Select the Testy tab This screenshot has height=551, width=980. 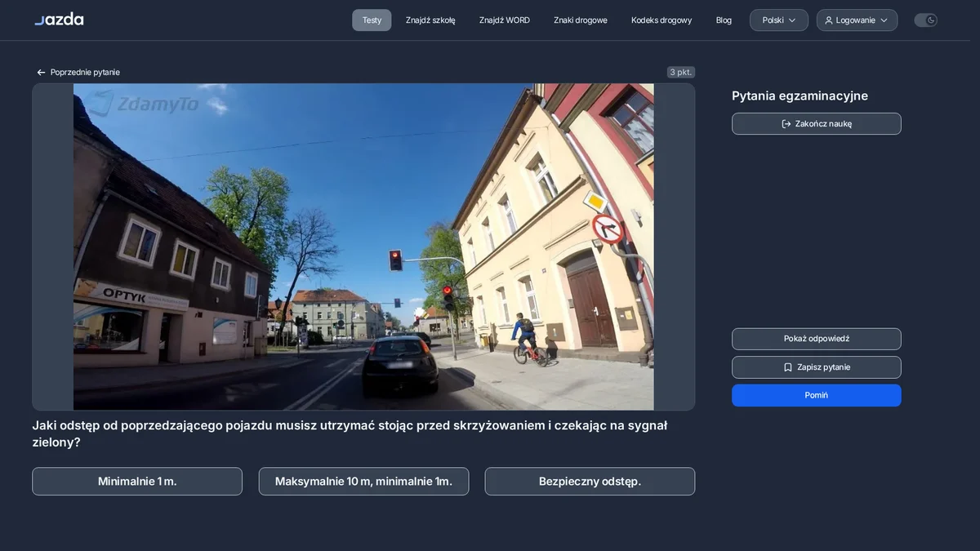(x=372, y=20)
